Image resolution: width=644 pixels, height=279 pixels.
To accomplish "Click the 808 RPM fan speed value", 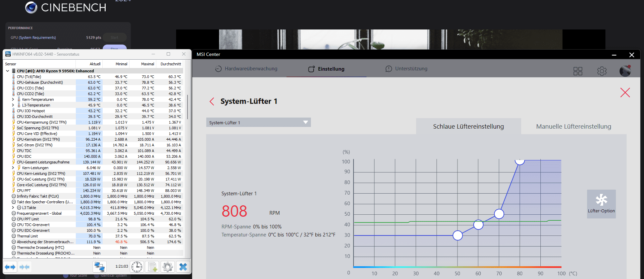I will click(x=234, y=211).
